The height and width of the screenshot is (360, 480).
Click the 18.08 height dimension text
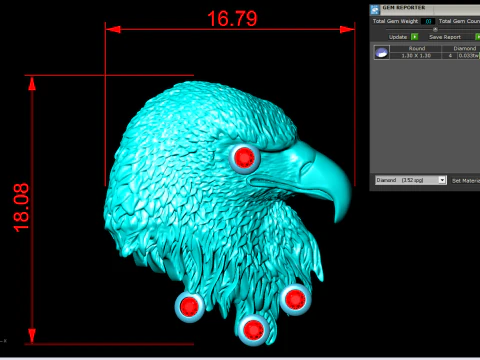click(21, 207)
